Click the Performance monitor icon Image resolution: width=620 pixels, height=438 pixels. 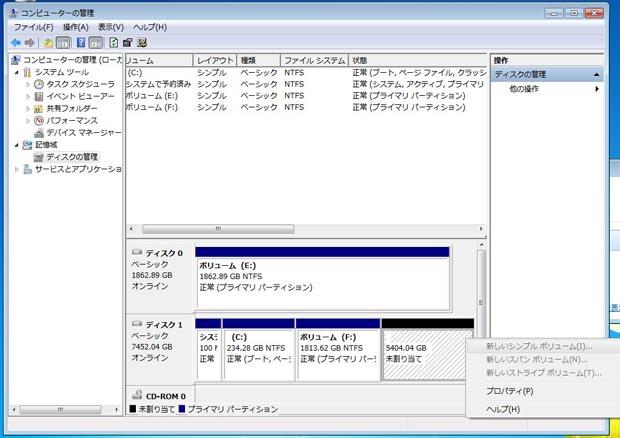(38, 121)
